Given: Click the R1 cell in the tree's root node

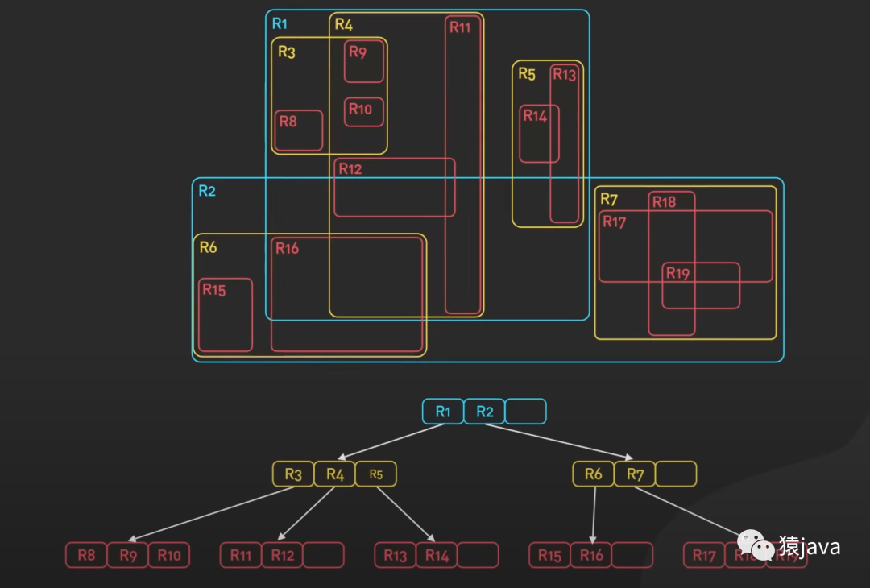Looking at the screenshot, I should [443, 412].
